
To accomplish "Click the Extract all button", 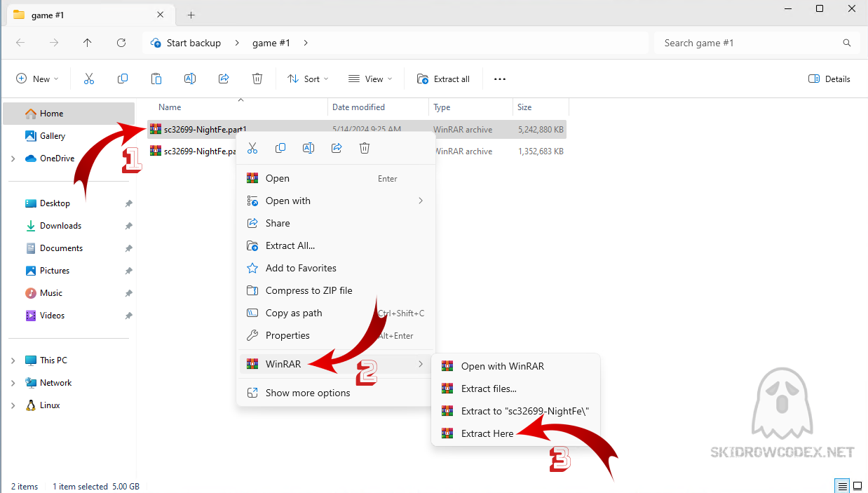I will click(x=443, y=79).
